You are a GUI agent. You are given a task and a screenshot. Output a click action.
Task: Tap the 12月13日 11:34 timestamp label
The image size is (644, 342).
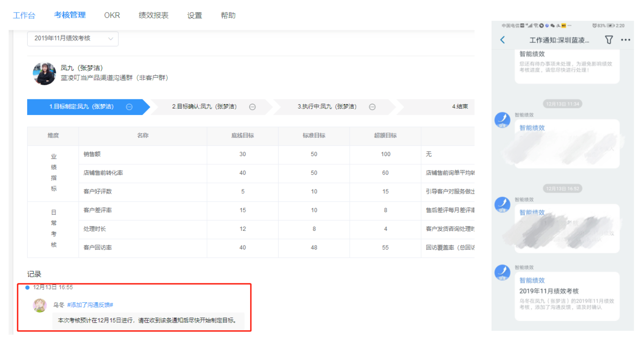pyautogui.click(x=562, y=104)
